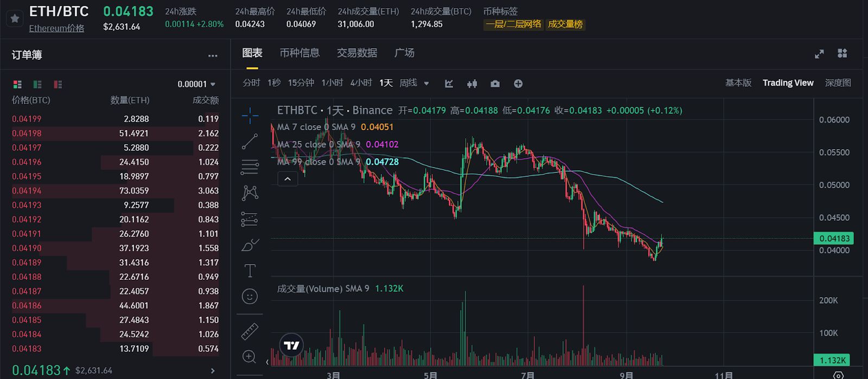Switch chart to 深度图 view

(x=837, y=82)
